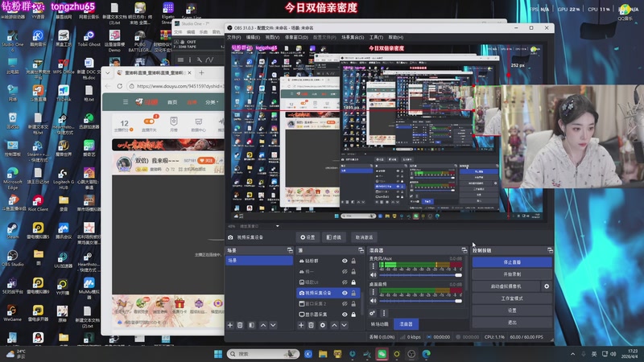The width and height of the screenshot is (644, 362).
Task: Open 帮助(H) menu in OBS
Action: [x=395, y=37]
